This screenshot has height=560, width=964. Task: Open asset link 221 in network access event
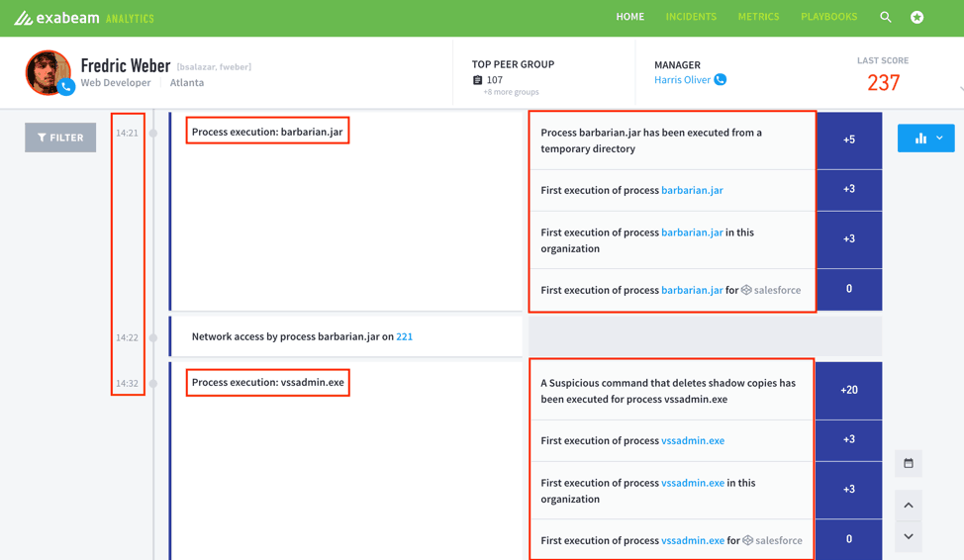(405, 336)
